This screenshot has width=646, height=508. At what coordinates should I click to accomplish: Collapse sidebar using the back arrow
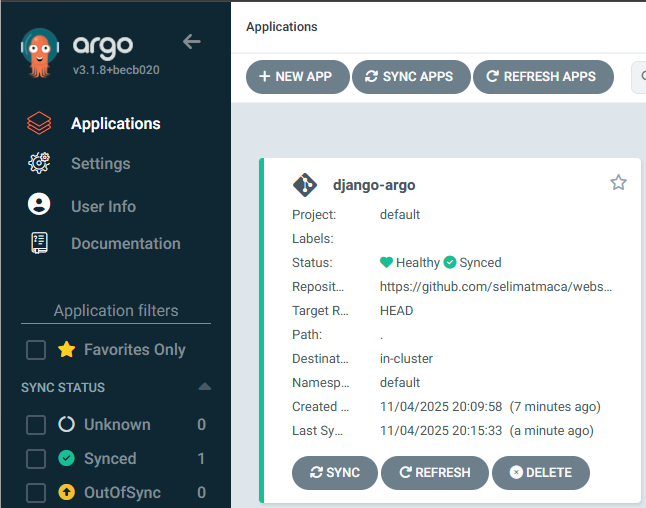pyautogui.click(x=192, y=42)
